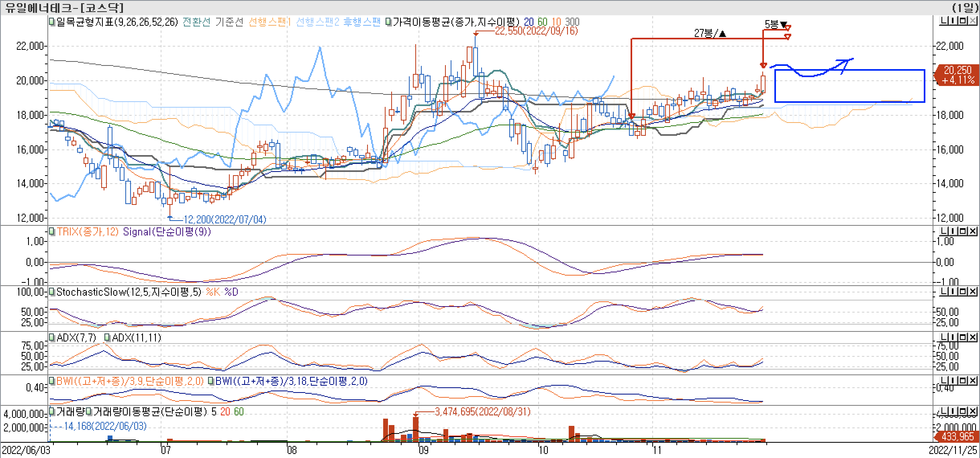Close the StochasticSlow indicator panel
This screenshot has height=458, width=980.
pyautogui.click(x=972, y=292)
